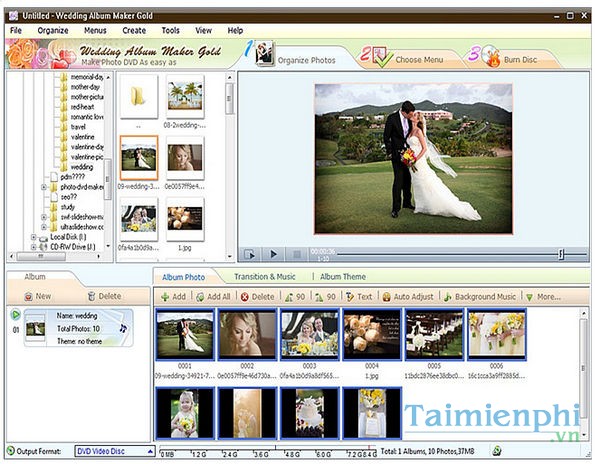Select album photo 0004
Viewport: 600px width, 464px height.
[372, 335]
